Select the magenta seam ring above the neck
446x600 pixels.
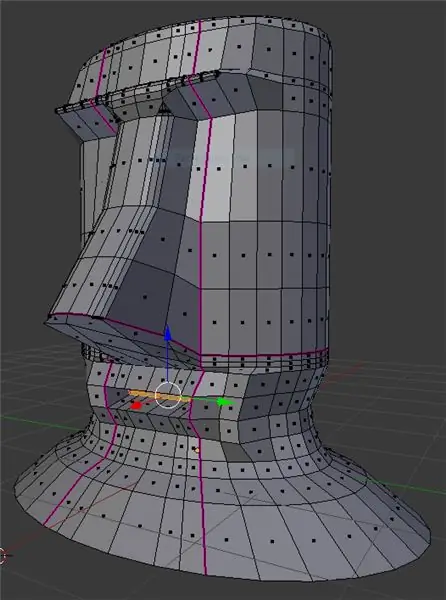point(264,354)
